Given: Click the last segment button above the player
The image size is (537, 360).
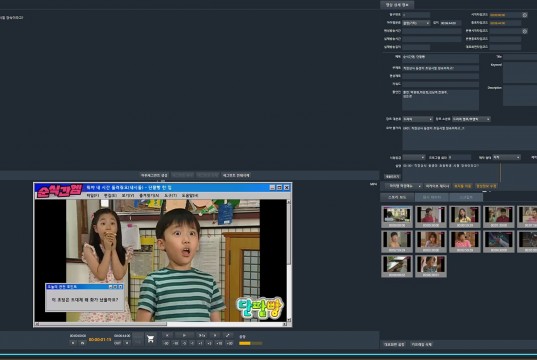Looking at the screenshot, I should [x=236, y=175].
